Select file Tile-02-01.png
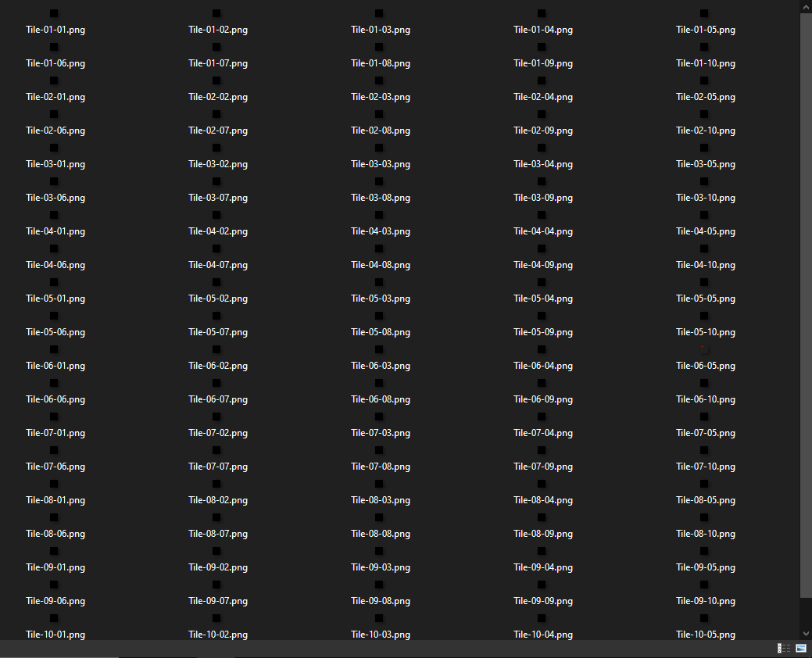812x658 pixels. (55, 98)
